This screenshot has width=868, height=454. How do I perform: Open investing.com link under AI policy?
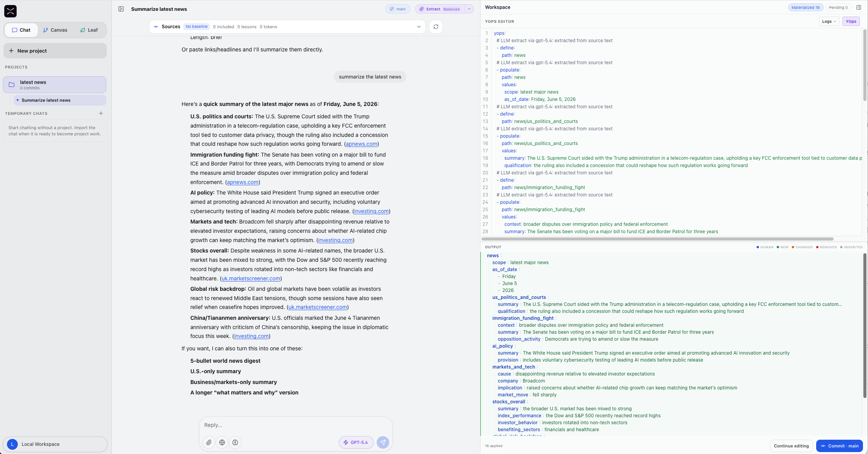371,211
